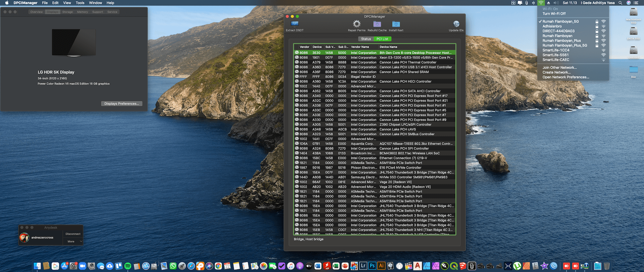Select the E16 PCIe4 NVMe Controller row
This screenshot has width=644, height=272.
pos(375,168)
